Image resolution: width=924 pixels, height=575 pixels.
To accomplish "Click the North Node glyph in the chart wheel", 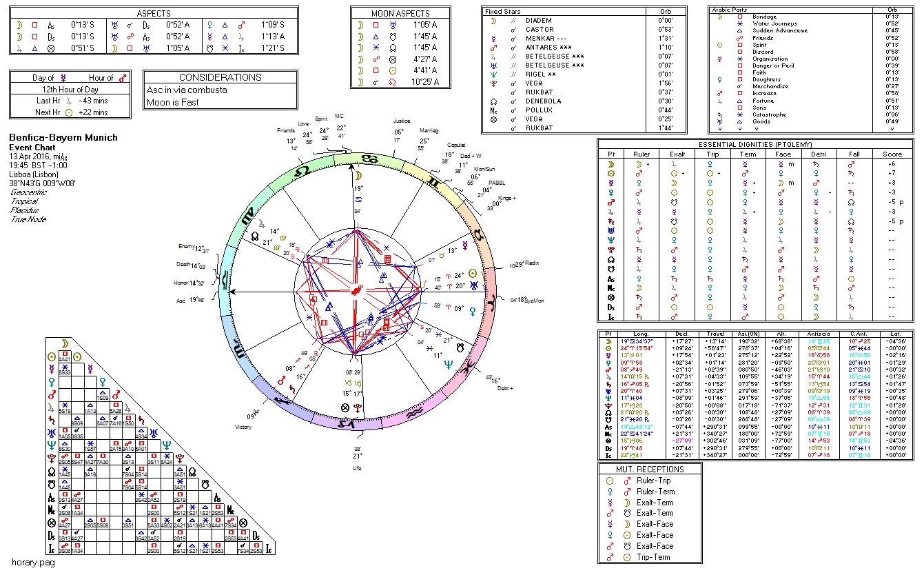I will pyautogui.click(x=255, y=236).
